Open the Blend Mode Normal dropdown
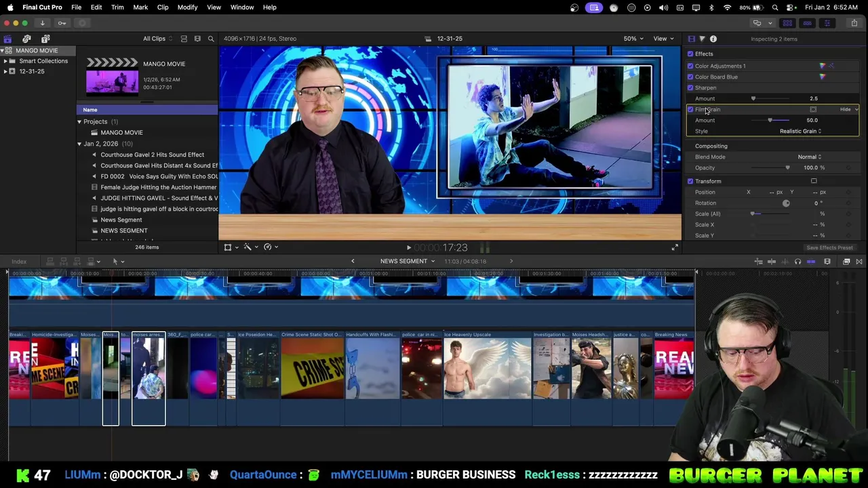The height and width of the screenshot is (488, 868). [x=810, y=157]
